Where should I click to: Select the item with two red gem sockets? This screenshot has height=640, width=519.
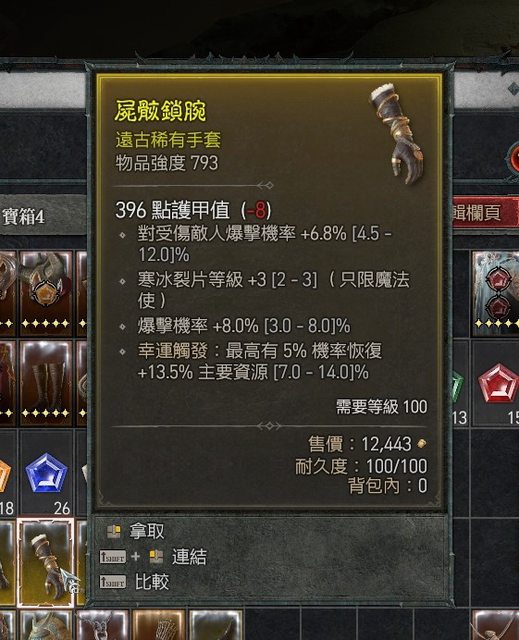(496, 293)
